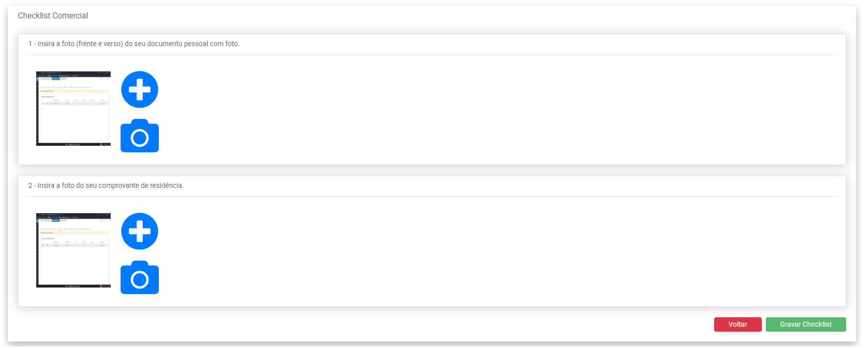Open camera for personal document photo
Screen dimensions: 868x348
pos(139,136)
